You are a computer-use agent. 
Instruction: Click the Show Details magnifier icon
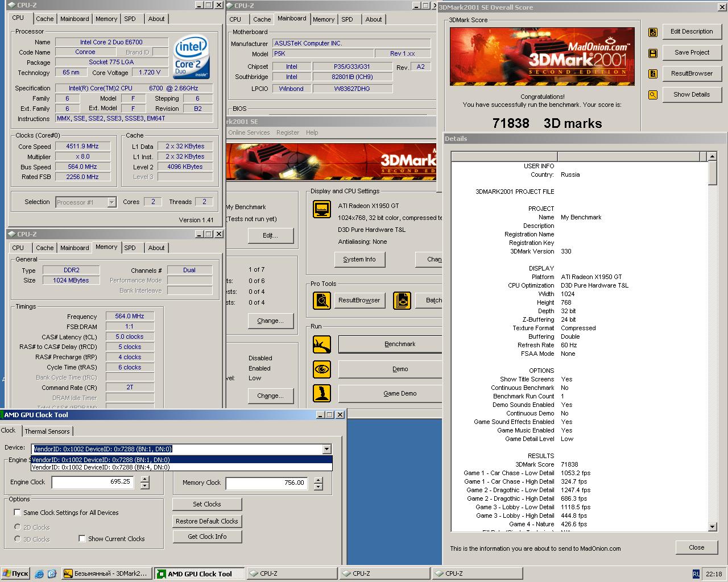(653, 95)
